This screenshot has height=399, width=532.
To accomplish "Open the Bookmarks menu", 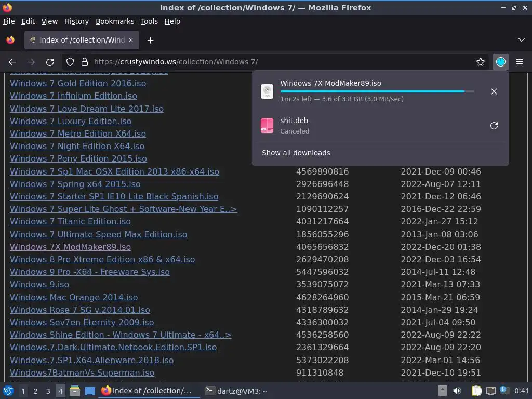I will coord(115,21).
